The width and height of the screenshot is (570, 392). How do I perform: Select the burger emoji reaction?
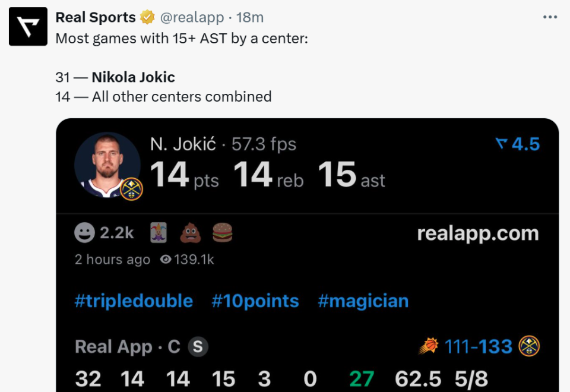(x=222, y=233)
